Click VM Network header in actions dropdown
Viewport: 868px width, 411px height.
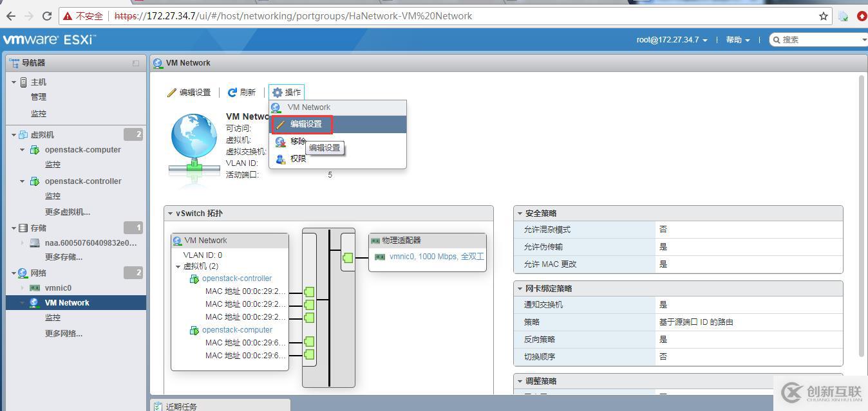(337, 107)
